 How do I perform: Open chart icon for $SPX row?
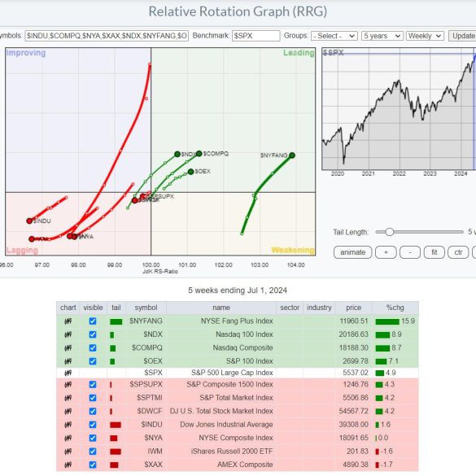(x=68, y=373)
